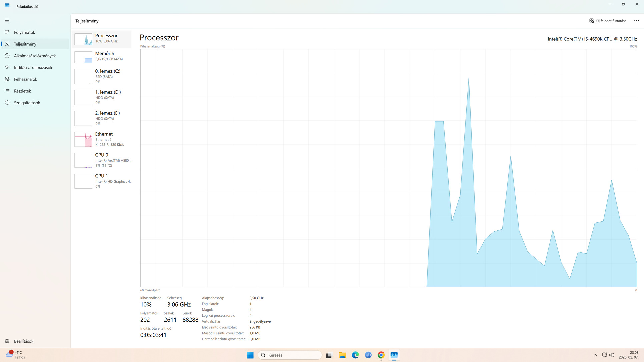
Task: Open Beállítások settings at bottom
Action: 24,341
